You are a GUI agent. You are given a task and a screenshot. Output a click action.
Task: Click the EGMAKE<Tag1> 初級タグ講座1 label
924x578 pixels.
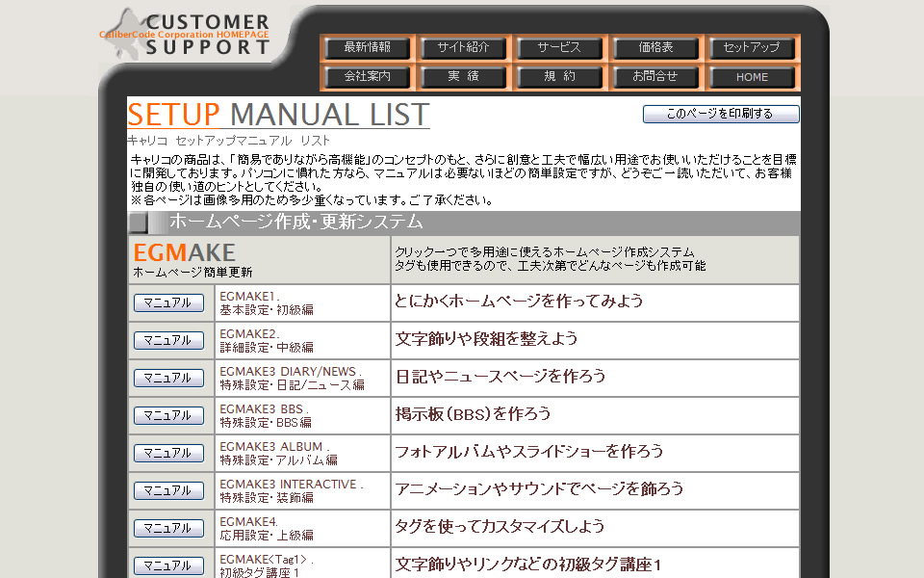point(267,565)
